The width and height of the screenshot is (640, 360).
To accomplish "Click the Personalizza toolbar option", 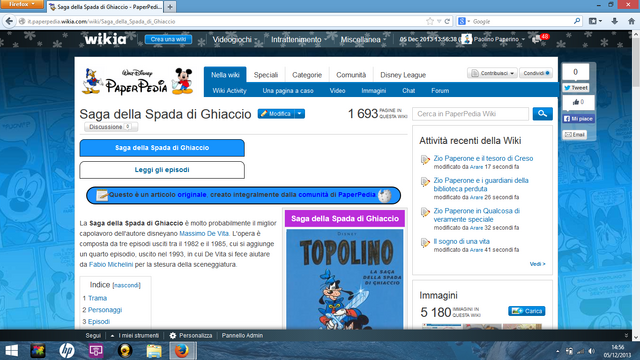I will 191,336.
